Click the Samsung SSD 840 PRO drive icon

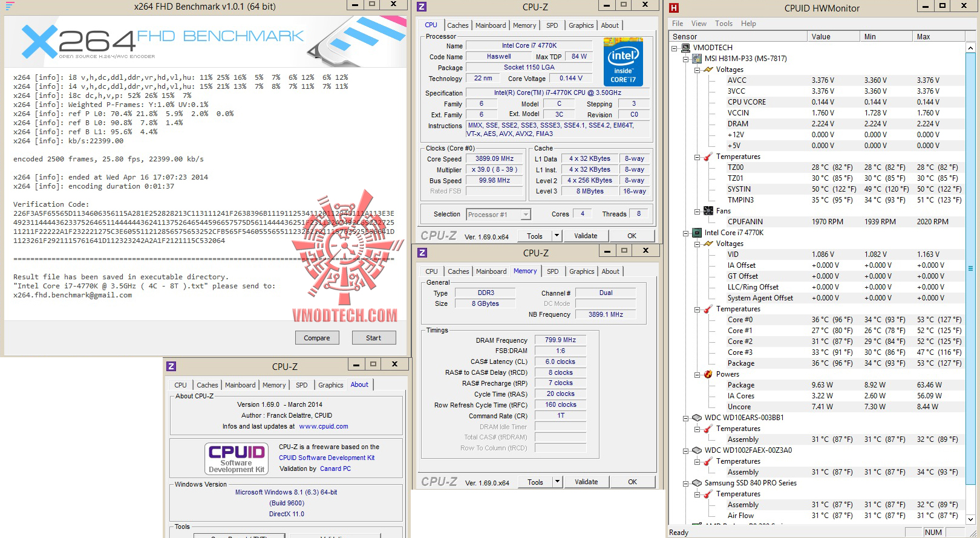pyautogui.click(x=697, y=483)
